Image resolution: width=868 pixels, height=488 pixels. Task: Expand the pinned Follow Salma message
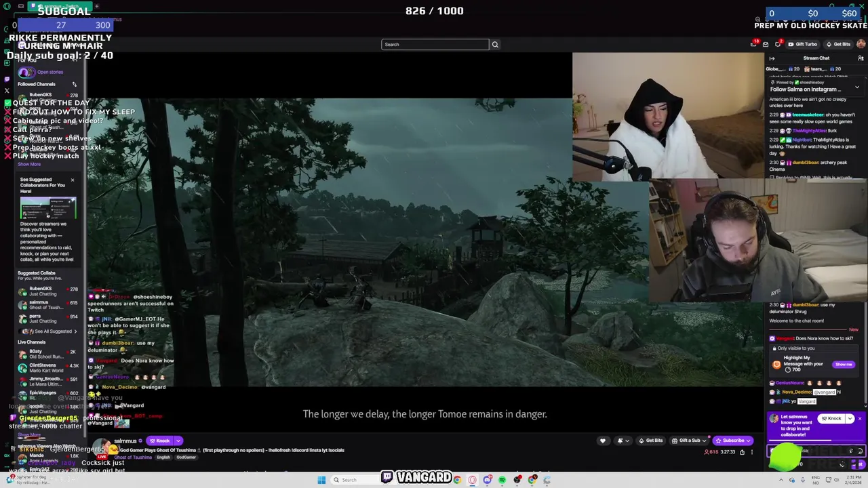click(856, 87)
